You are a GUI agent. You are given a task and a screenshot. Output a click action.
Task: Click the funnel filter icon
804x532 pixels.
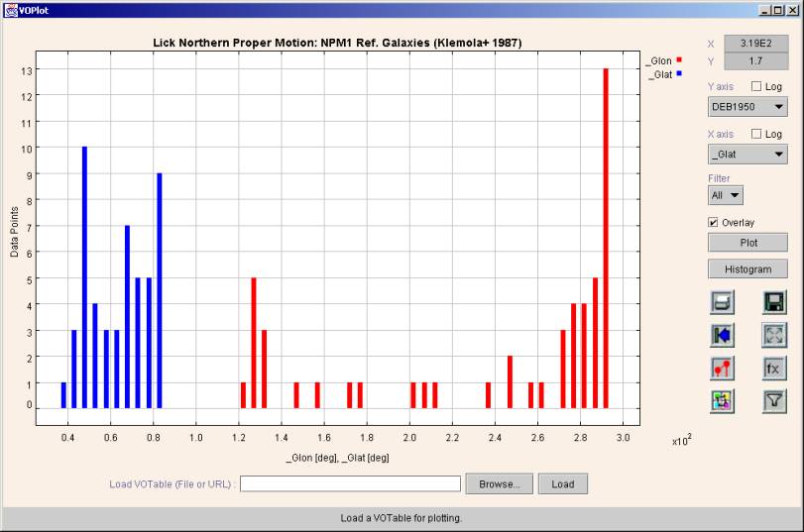(x=774, y=401)
